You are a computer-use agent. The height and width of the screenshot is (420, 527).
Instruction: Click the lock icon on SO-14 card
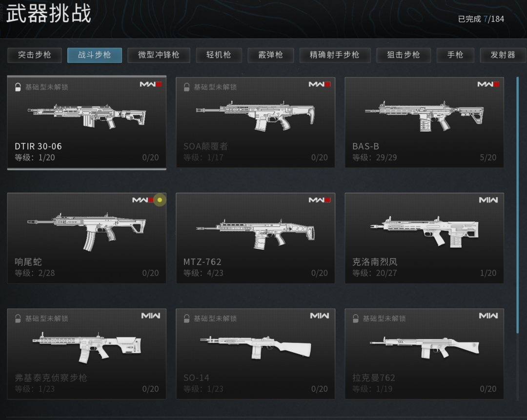(x=186, y=319)
